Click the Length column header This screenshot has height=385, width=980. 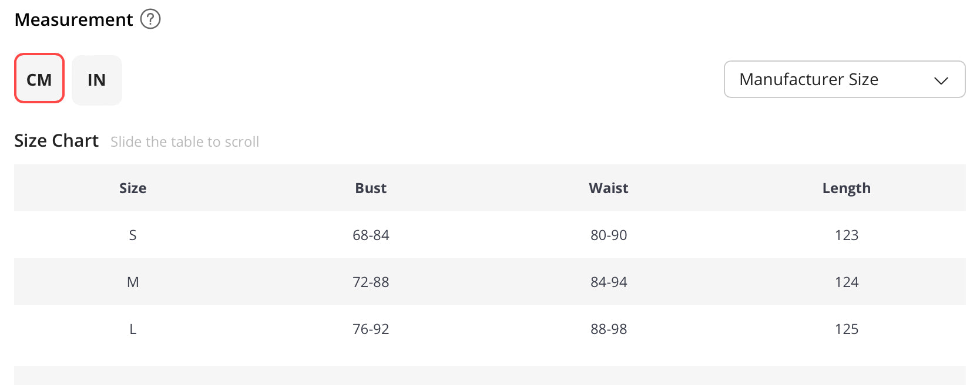tap(847, 188)
